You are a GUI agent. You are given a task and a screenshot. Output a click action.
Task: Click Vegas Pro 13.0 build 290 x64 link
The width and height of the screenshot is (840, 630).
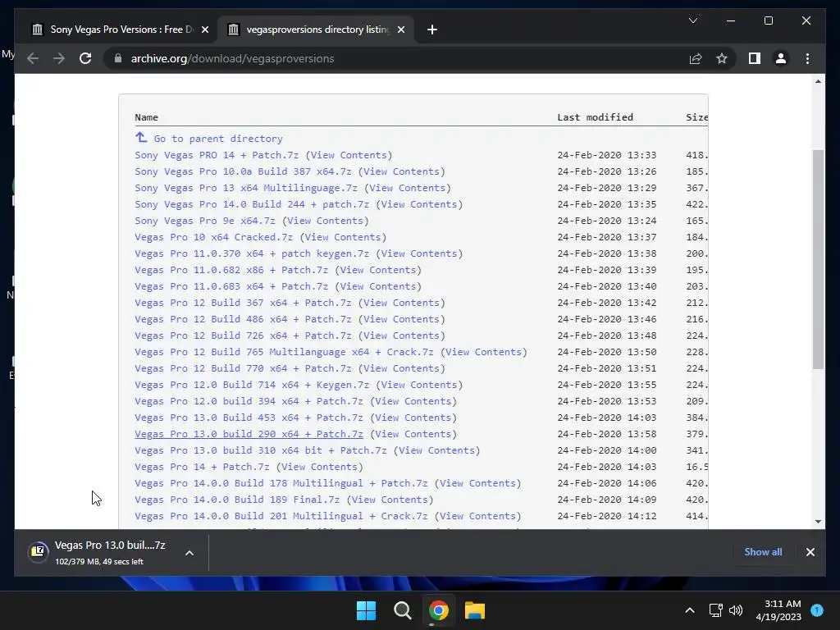click(x=249, y=434)
